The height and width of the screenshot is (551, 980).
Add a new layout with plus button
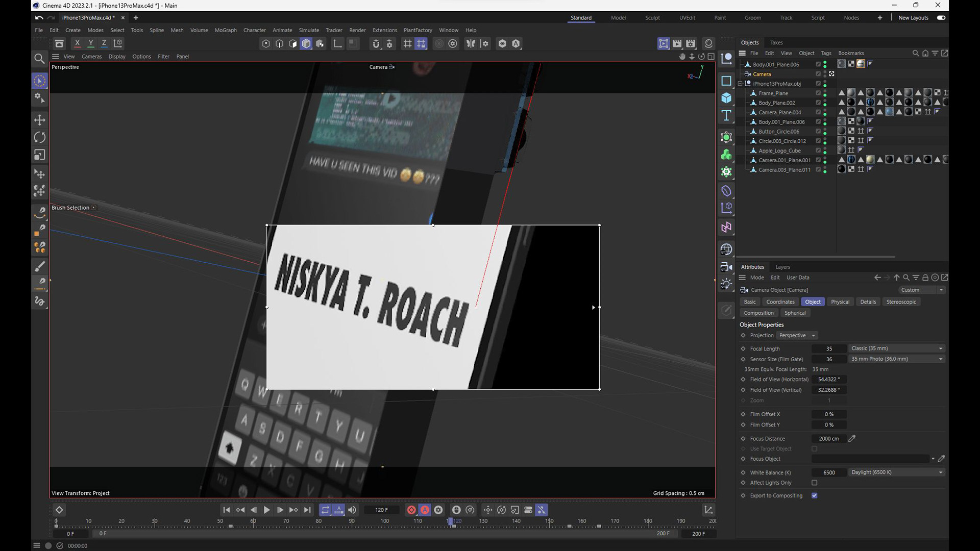(x=880, y=18)
